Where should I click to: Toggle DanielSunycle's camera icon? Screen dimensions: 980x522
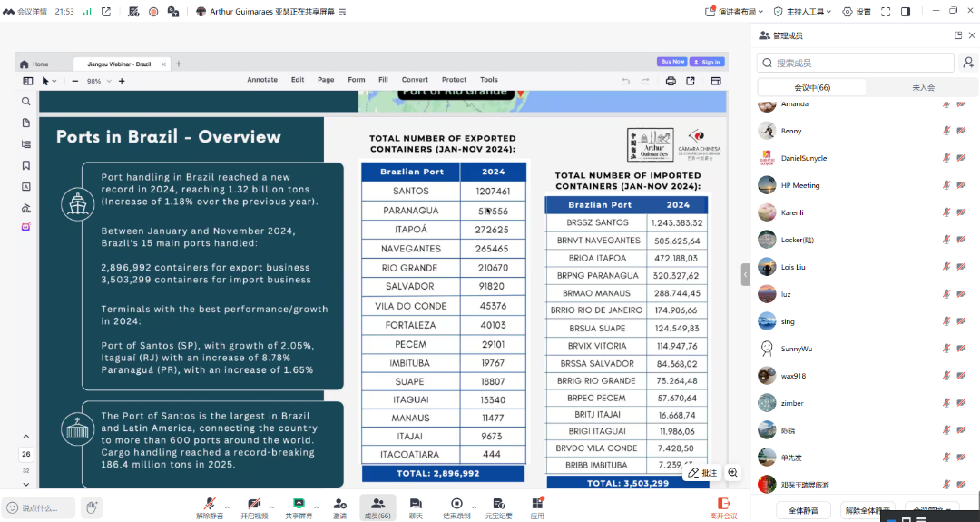pos(961,158)
